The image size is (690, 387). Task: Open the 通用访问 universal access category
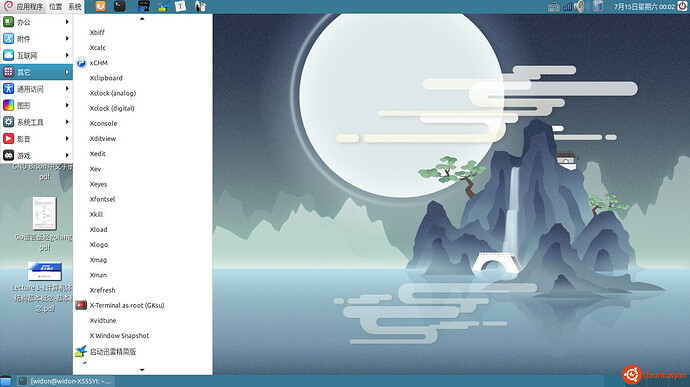[x=36, y=88]
